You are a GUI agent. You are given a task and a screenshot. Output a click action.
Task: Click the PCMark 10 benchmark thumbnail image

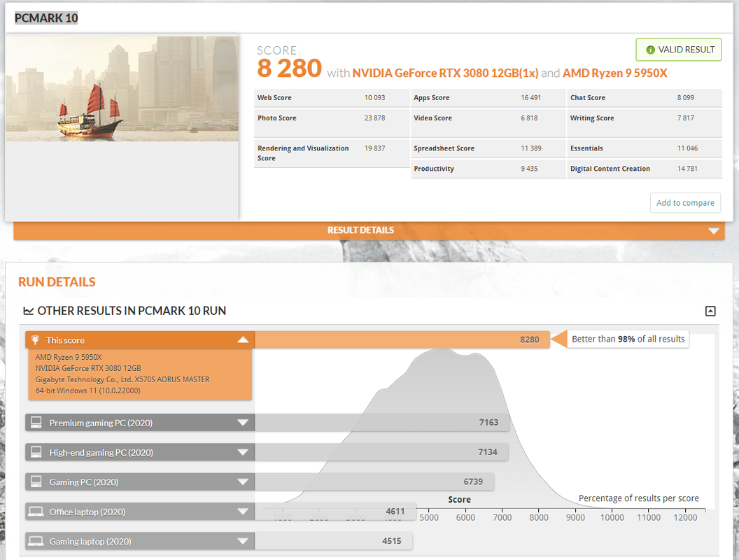pos(122,89)
